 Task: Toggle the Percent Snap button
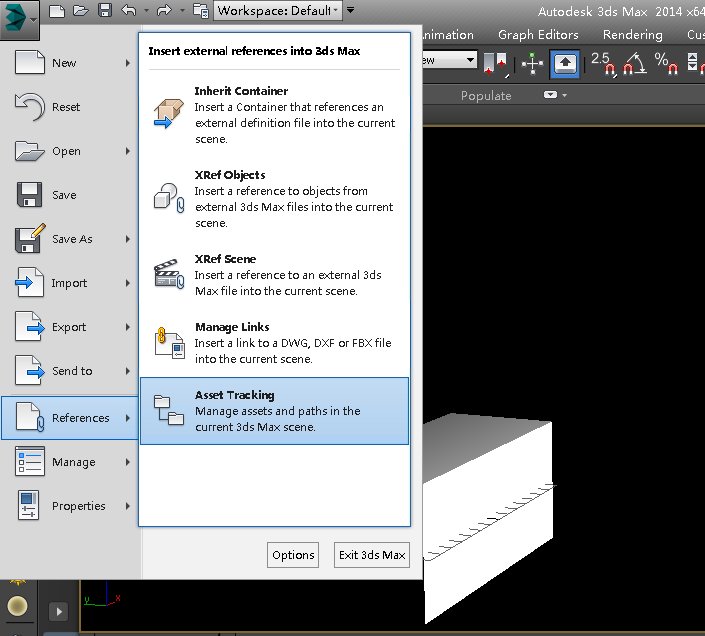coord(665,64)
